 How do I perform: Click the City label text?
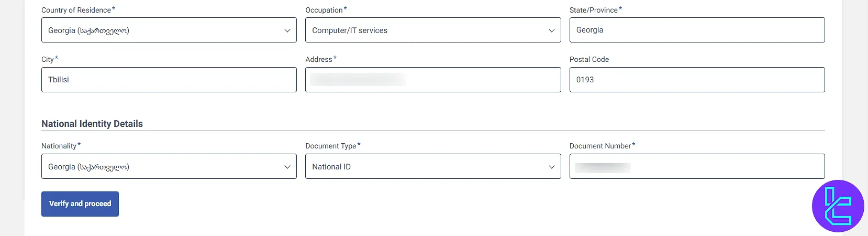48,59
